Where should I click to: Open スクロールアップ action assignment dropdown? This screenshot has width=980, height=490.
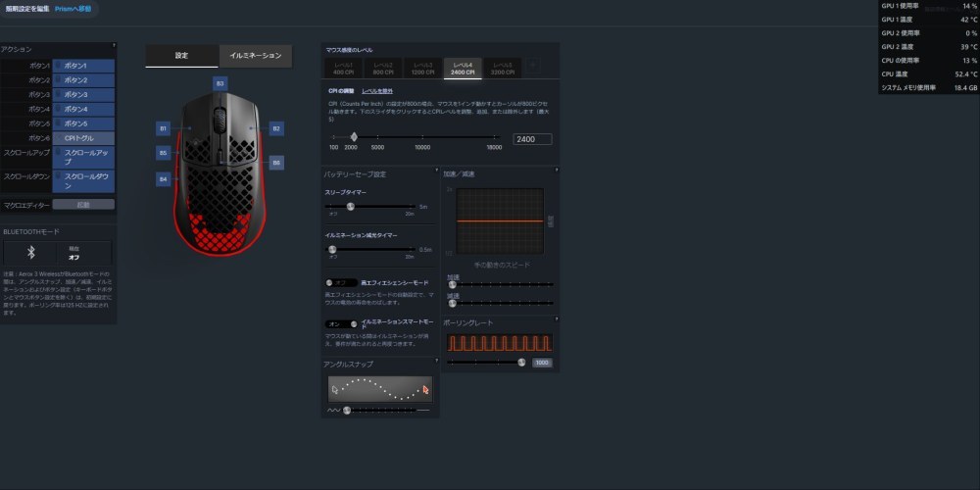(83, 157)
